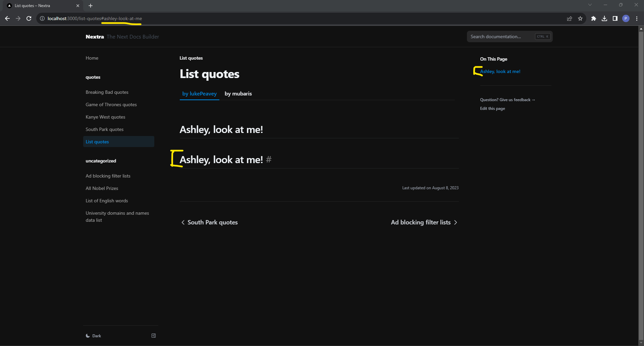Jump to "Ashley, look at me!" via On This Page

(x=500, y=71)
